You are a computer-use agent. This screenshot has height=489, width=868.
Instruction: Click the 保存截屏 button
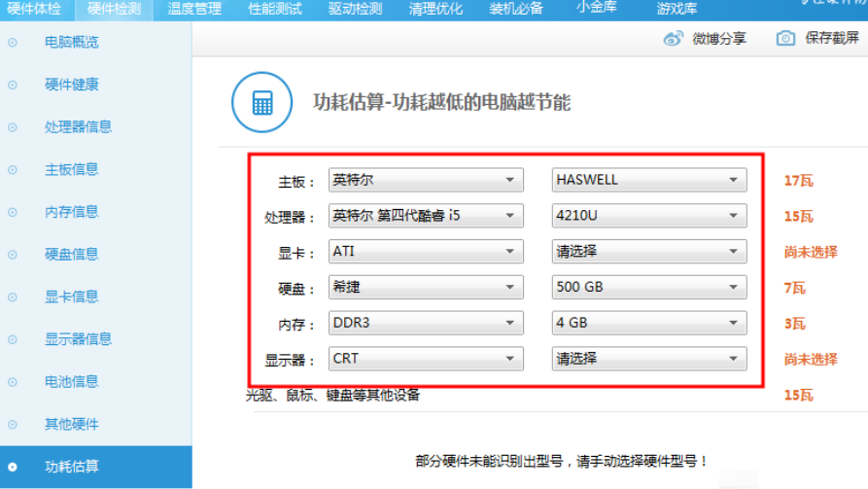[832, 38]
